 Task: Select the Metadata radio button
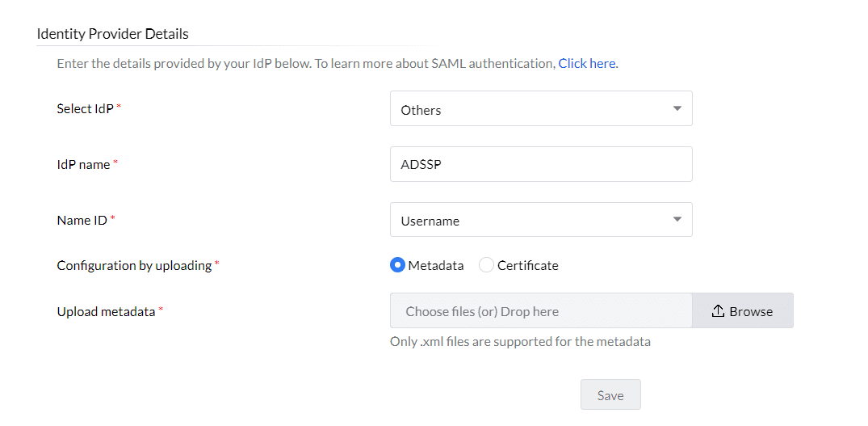click(x=397, y=265)
